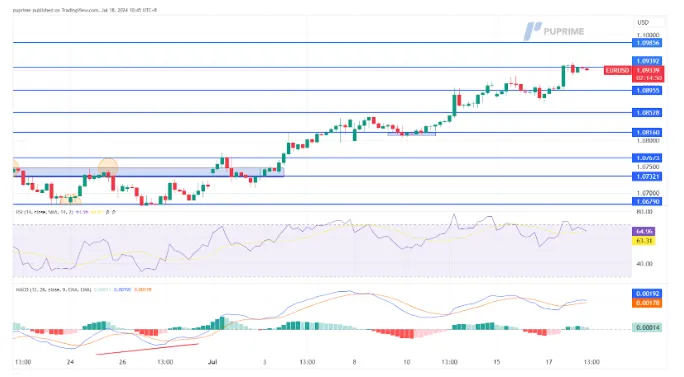Select the large orange circle marker above candles
The width and height of the screenshot is (684, 377).
tap(108, 168)
